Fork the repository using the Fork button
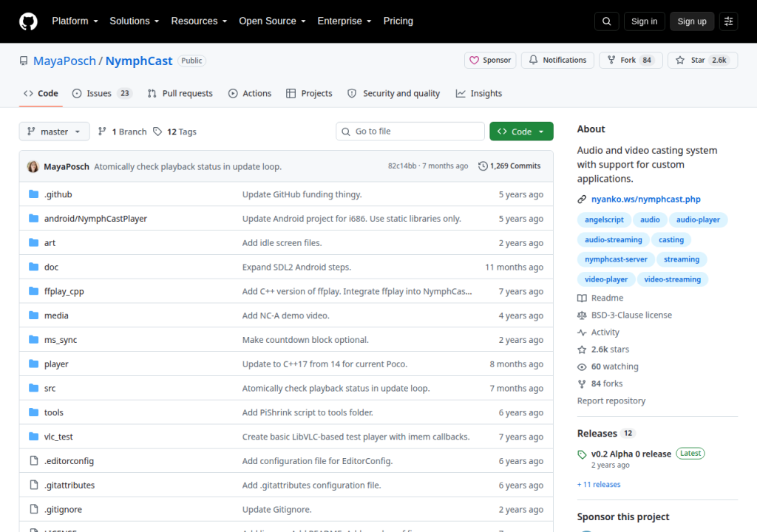 click(x=631, y=61)
